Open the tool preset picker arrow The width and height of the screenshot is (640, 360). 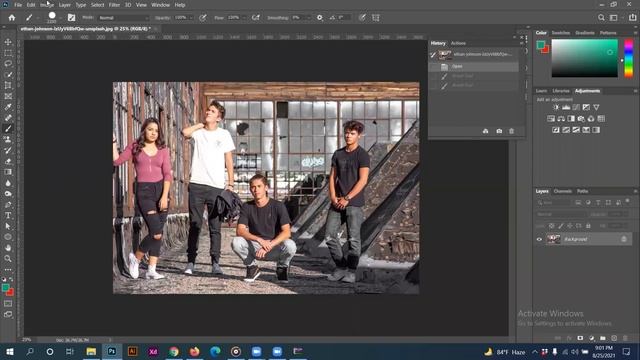click(38, 18)
